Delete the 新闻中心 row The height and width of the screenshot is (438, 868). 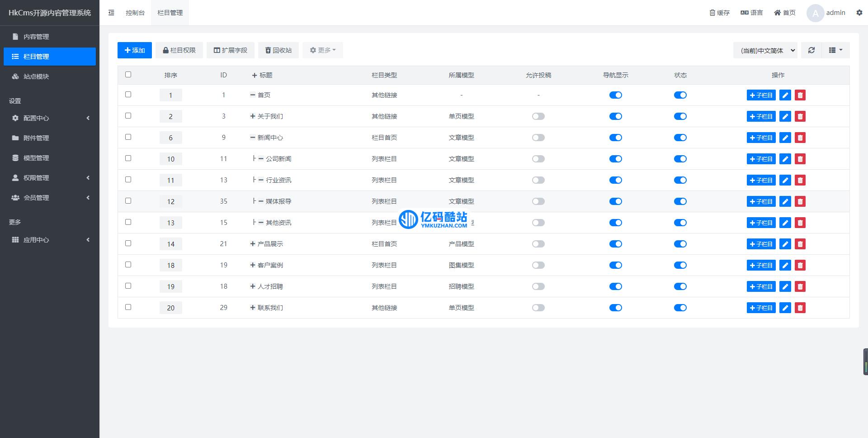click(x=800, y=138)
